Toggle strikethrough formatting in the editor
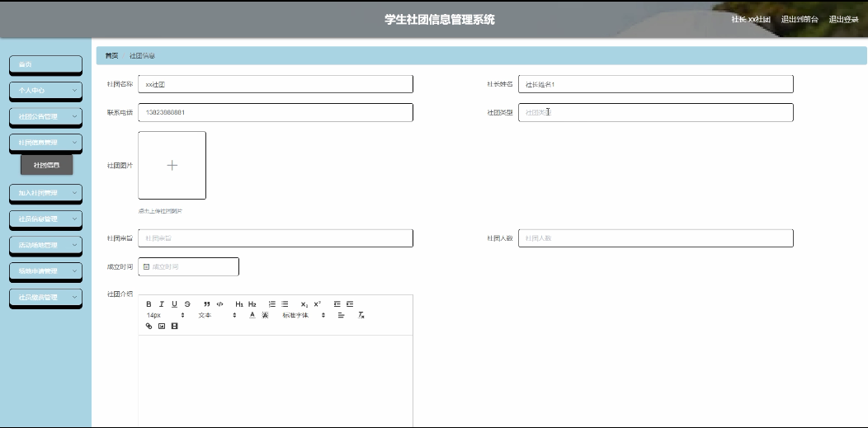 pyautogui.click(x=187, y=304)
